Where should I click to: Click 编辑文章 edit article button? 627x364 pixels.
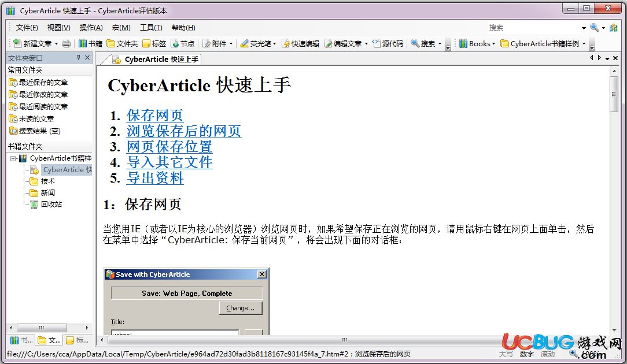[342, 43]
